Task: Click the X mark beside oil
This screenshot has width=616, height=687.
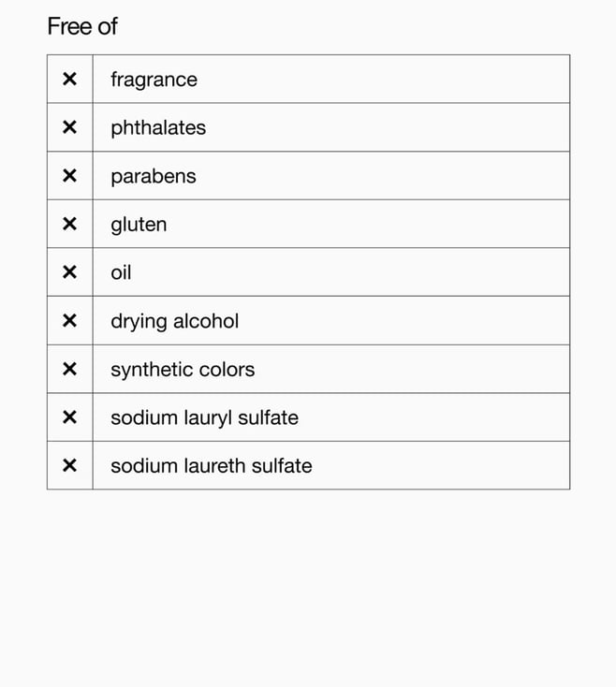Action: (x=69, y=272)
